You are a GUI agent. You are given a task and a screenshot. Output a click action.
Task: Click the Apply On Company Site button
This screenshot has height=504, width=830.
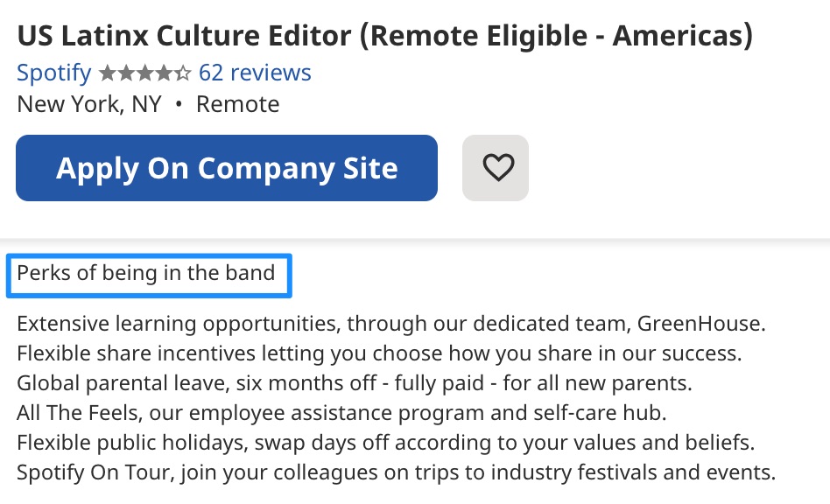click(x=227, y=168)
